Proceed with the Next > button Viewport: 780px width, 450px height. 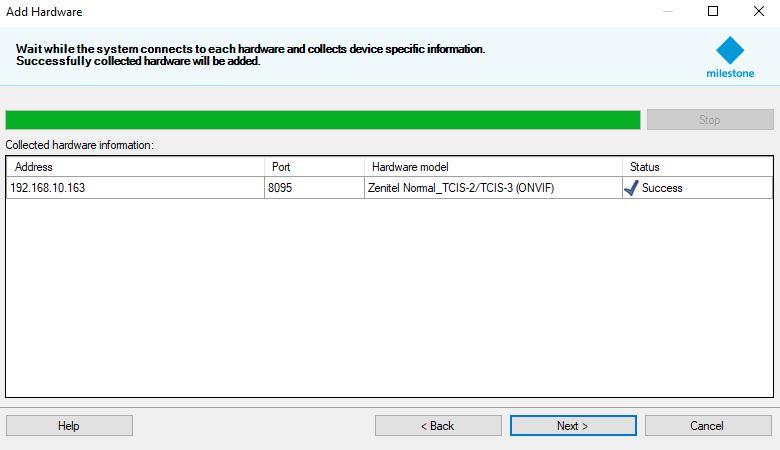click(x=572, y=426)
